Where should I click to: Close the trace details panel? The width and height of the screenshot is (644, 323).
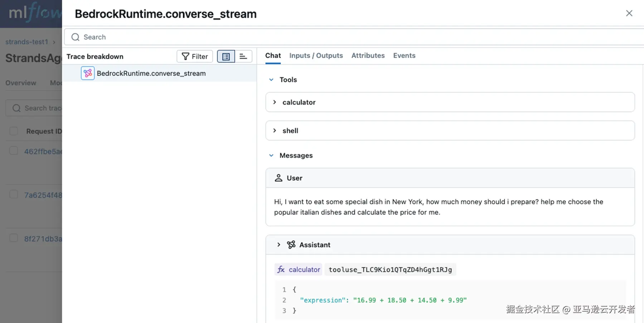coord(629,13)
